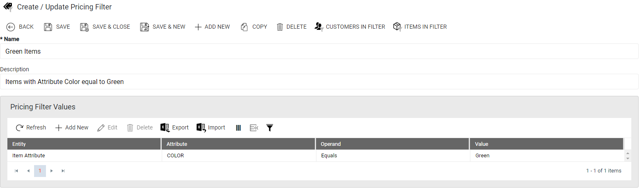The width and height of the screenshot is (644, 195).
Task: Click the Save & Close icon
Action: tap(84, 27)
